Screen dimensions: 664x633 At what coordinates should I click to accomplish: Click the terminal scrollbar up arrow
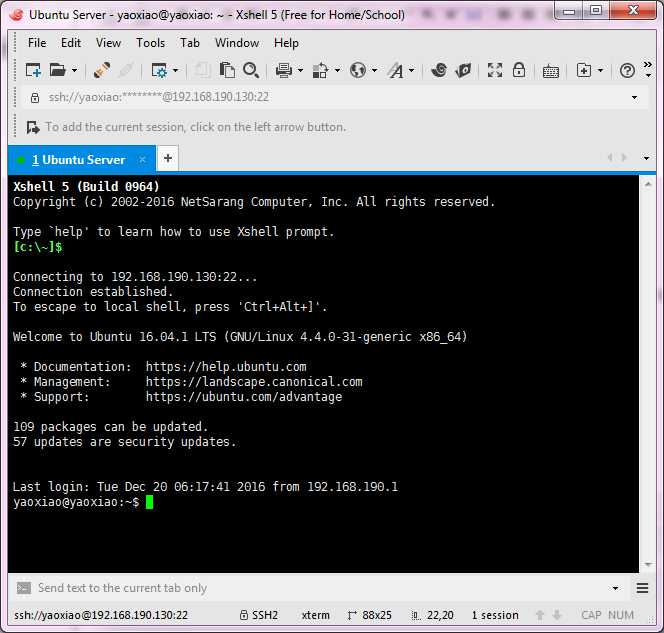pos(648,184)
